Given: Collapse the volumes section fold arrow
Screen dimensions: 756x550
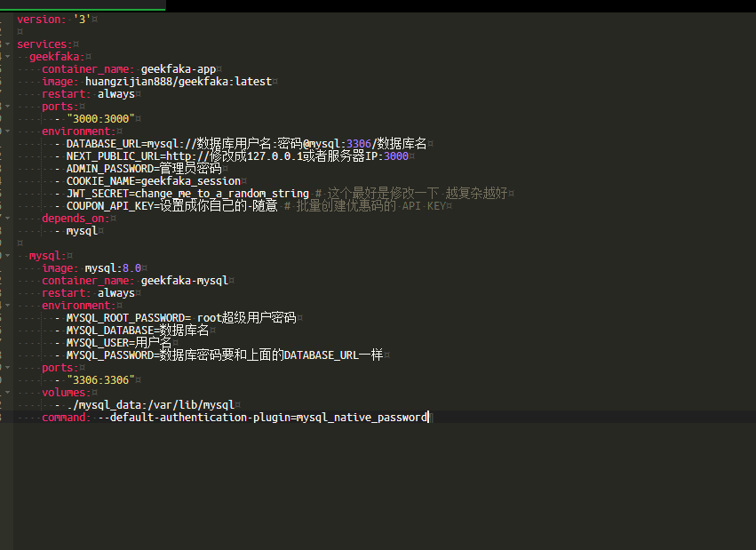Looking at the screenshot, I should (6, 393).
